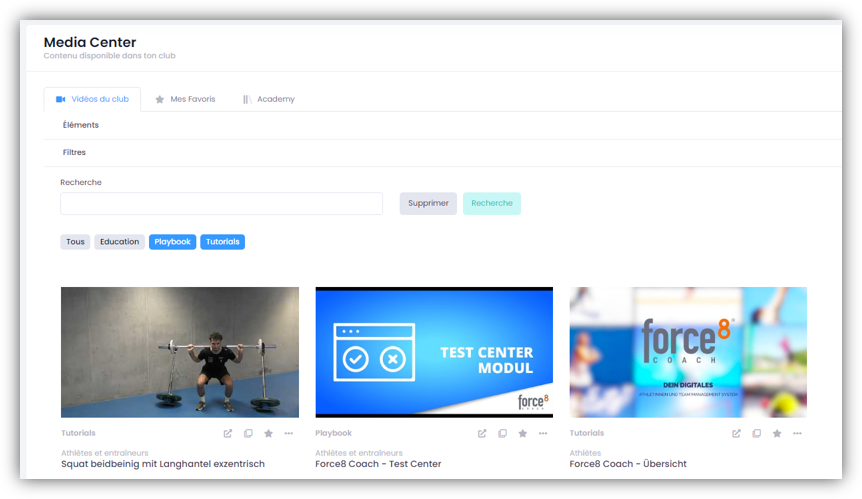Screen dimensions: 862x499
Task: Open the Squat video's external link icon
Action: click(x=228, y=433)
